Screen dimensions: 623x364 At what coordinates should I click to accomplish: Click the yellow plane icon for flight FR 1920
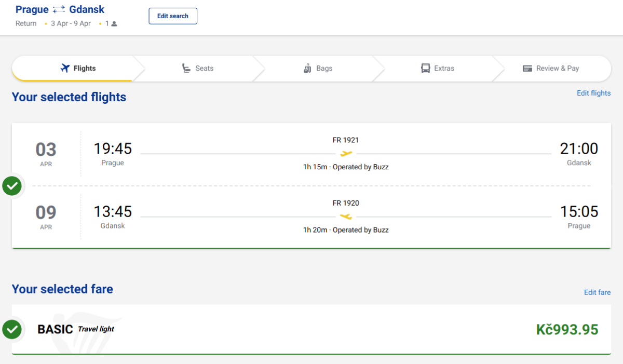(346, 216)
